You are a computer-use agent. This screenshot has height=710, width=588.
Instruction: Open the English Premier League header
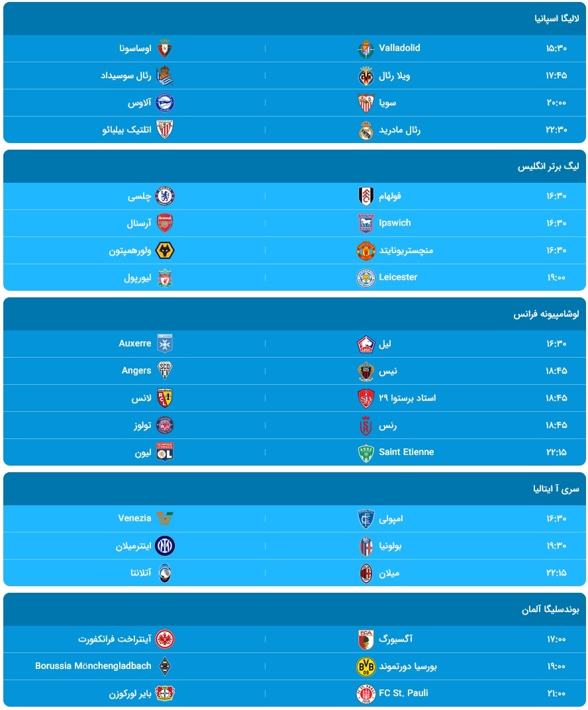pos(548,166)
